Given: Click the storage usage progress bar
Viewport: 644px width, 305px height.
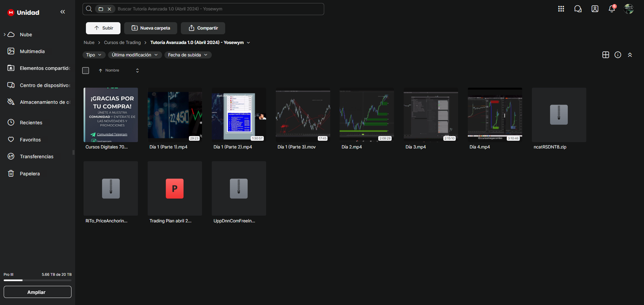Looking at the screenshot, I should coord(38,280).
